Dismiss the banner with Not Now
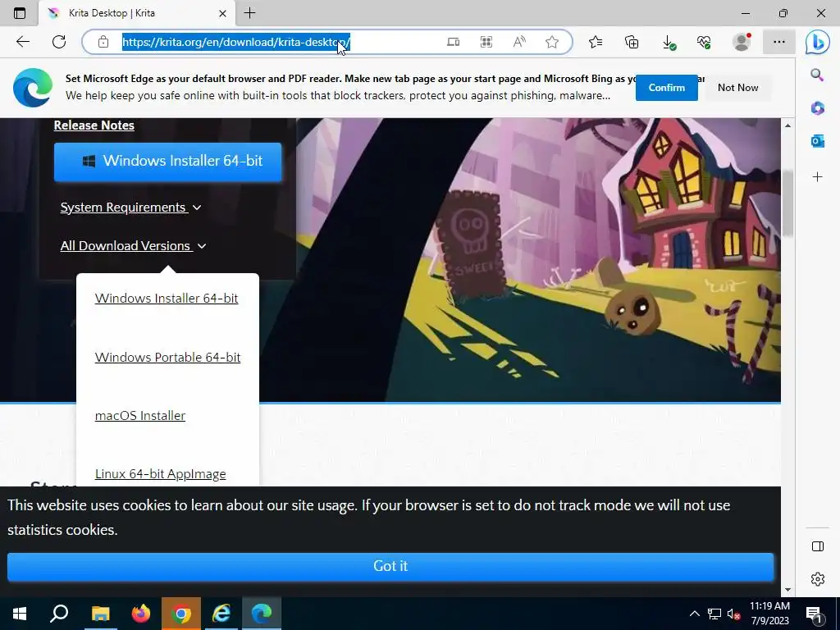 click(x=737, y=87)
